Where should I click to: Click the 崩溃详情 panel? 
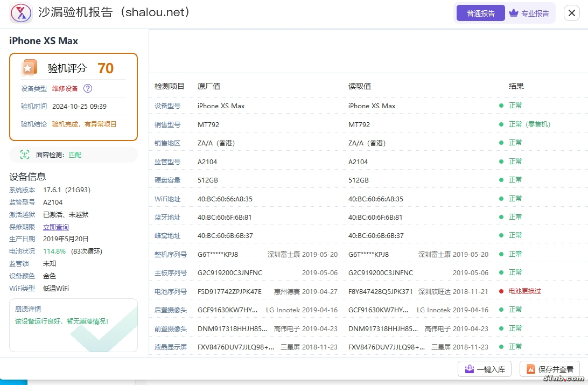pos(73,324)
